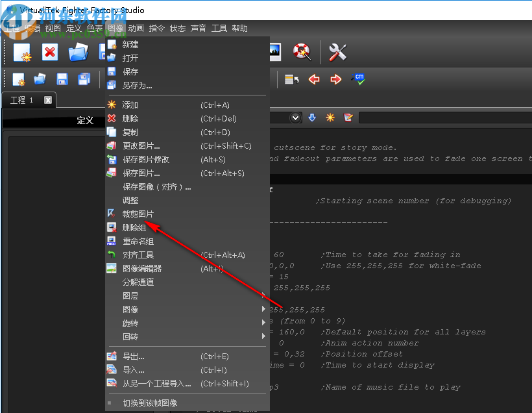This screenshot has width=532, height=413.
Task: Click the picture frame icon in the top toolbar
Action: coord(275,52)
